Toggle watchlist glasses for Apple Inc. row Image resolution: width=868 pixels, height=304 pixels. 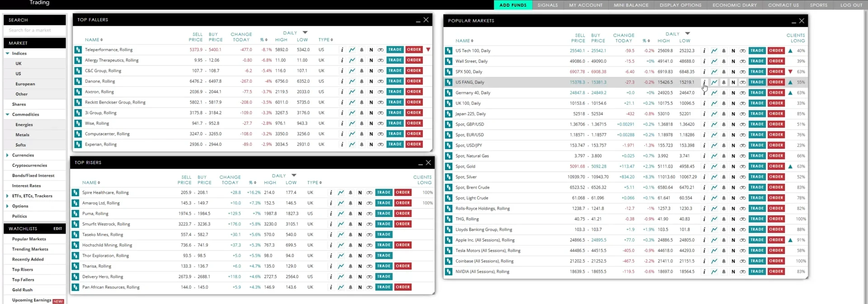(x=743, y=240)
